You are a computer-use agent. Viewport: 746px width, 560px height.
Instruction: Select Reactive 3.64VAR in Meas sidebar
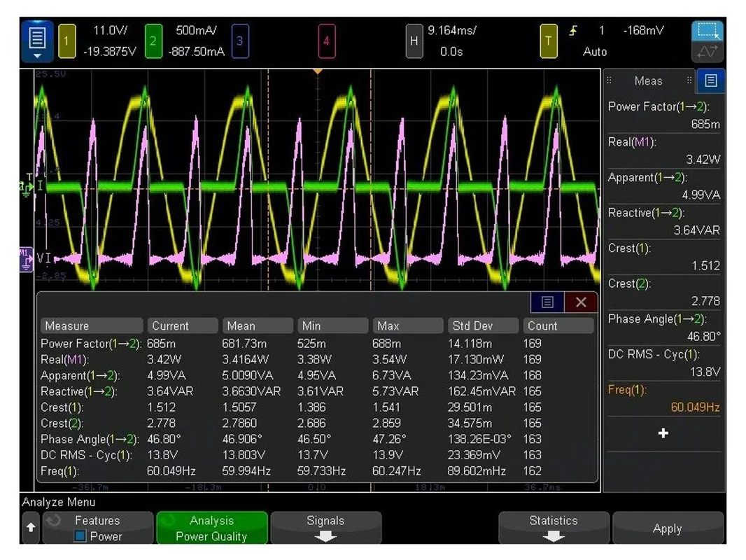[x=664, y=221]
